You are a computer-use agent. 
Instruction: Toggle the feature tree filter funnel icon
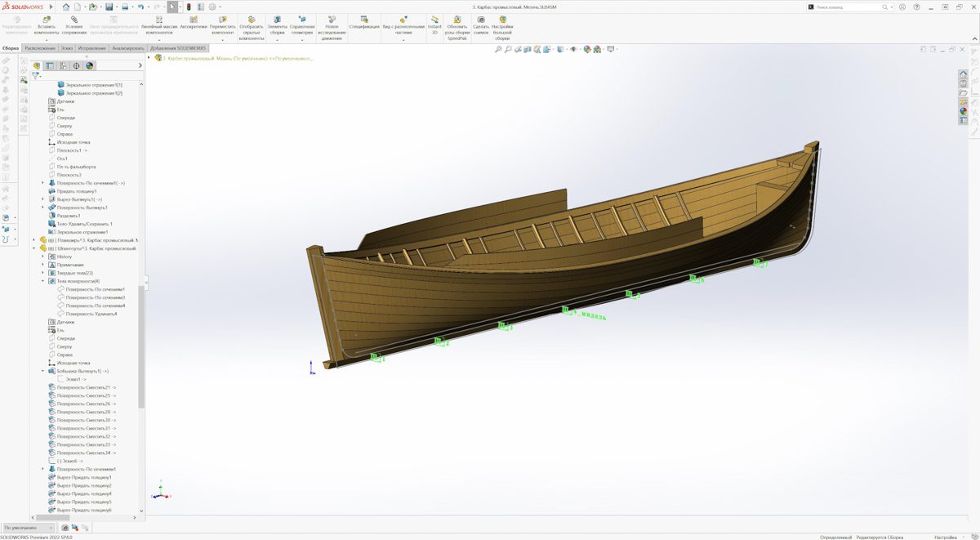[36, 76]
